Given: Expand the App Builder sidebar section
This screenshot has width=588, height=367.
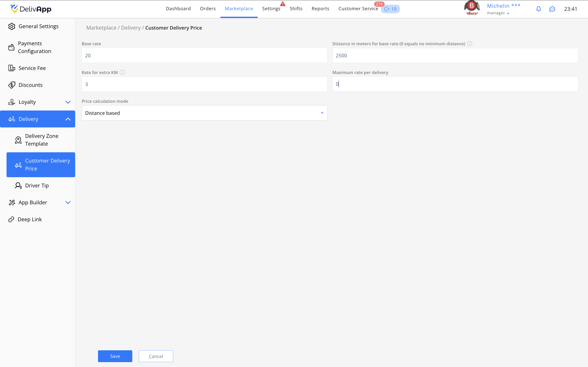Looking at the screenshot, I should (68, 202).
